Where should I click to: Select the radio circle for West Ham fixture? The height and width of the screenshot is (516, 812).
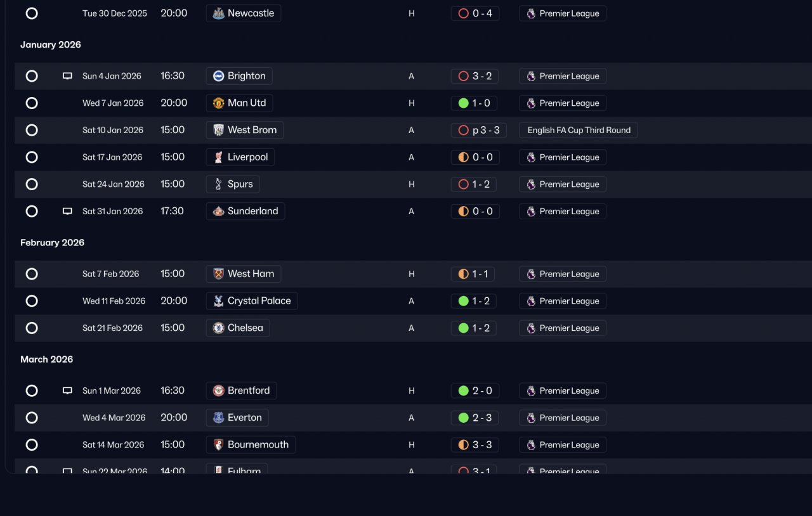[x=32, y=274]
